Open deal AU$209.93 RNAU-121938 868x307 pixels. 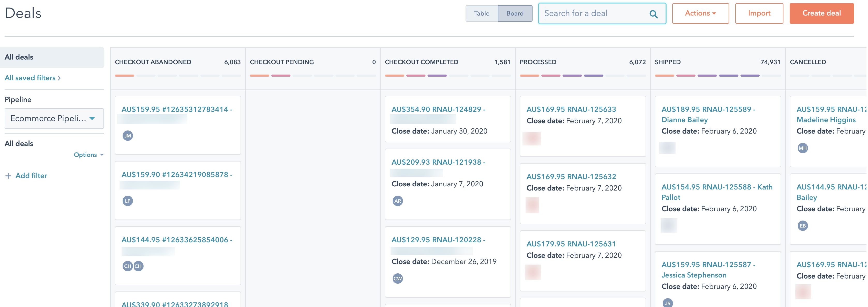coord(438,162)
